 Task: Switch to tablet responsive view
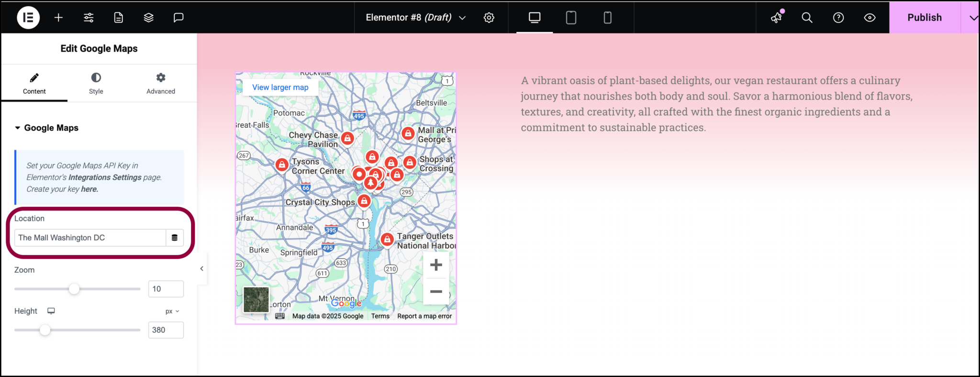[x=571, y=18]
